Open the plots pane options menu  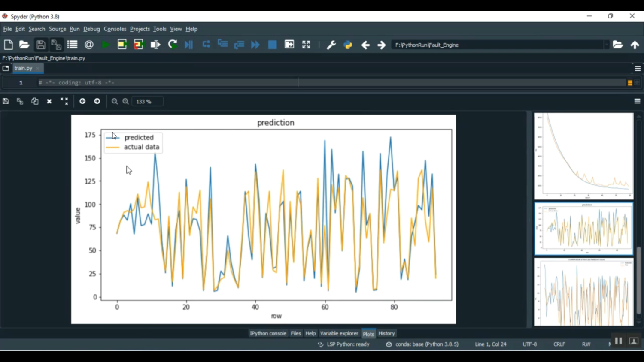(637, 101)
